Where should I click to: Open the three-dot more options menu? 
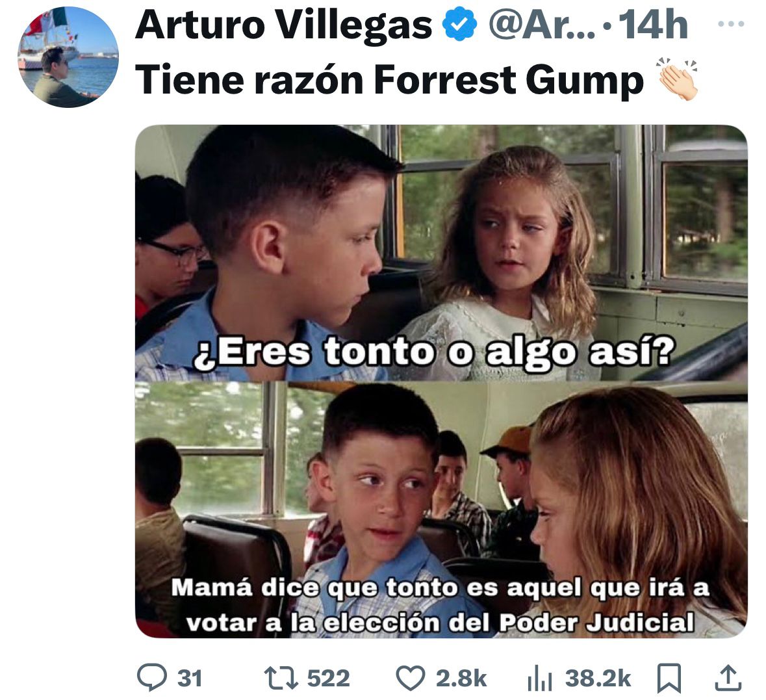click(x=732, y=23)
